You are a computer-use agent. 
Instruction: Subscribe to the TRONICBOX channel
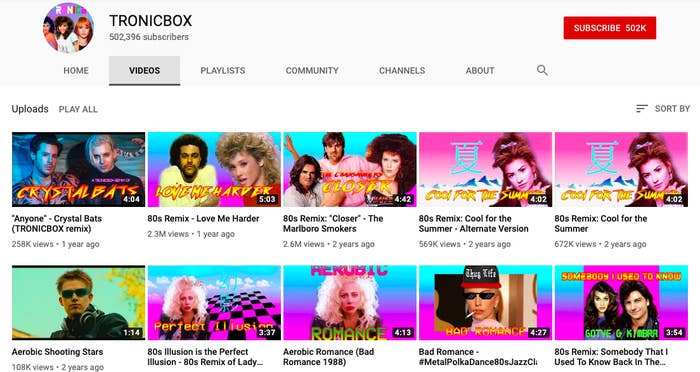[610, 28]
